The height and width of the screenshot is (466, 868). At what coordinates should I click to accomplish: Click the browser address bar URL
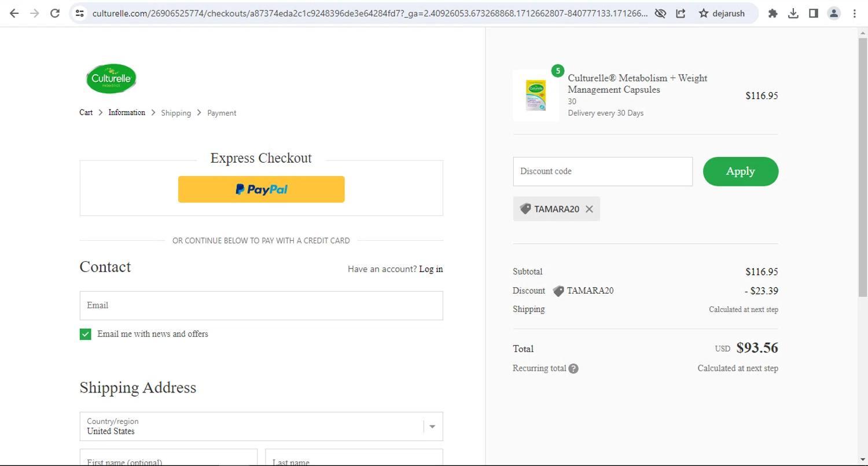click(x=370, y=13)
